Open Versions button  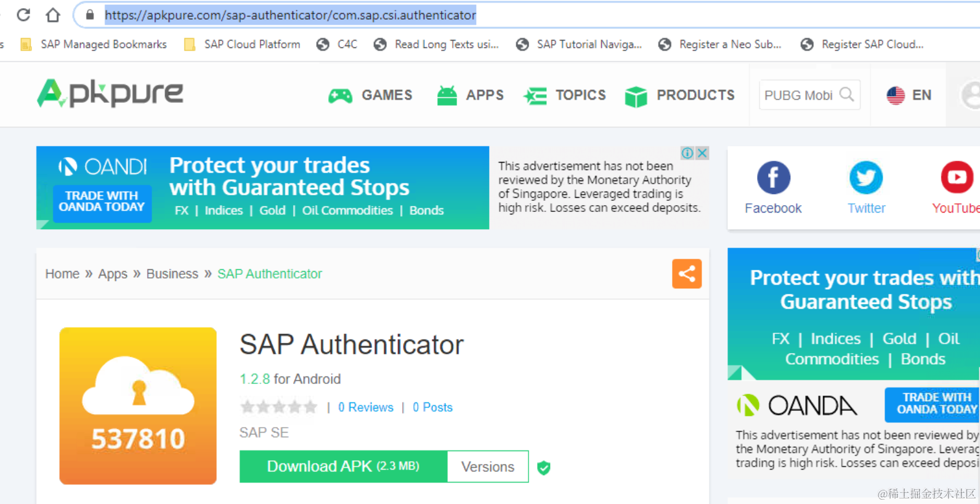click(x=488, y=466)
